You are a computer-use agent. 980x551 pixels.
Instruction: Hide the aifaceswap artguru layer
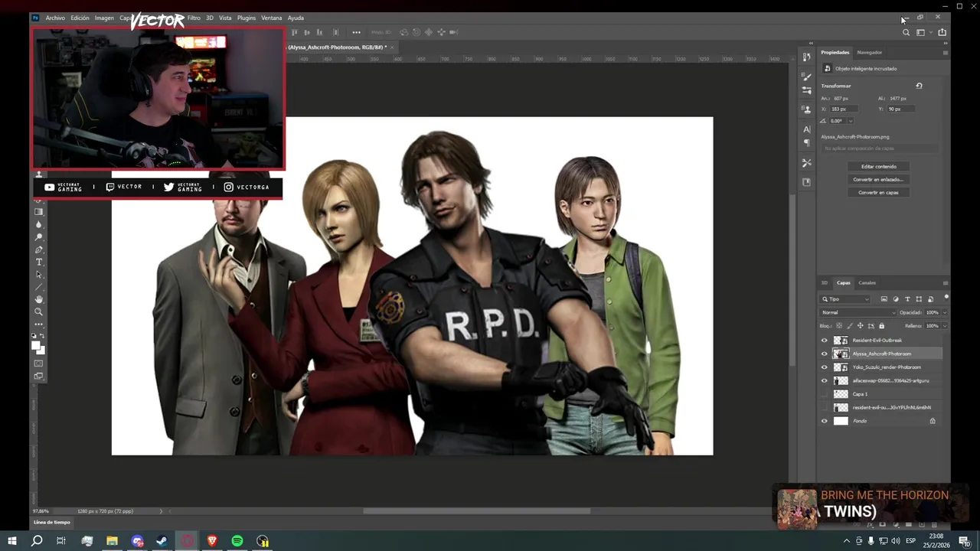(x=825, y=380)
